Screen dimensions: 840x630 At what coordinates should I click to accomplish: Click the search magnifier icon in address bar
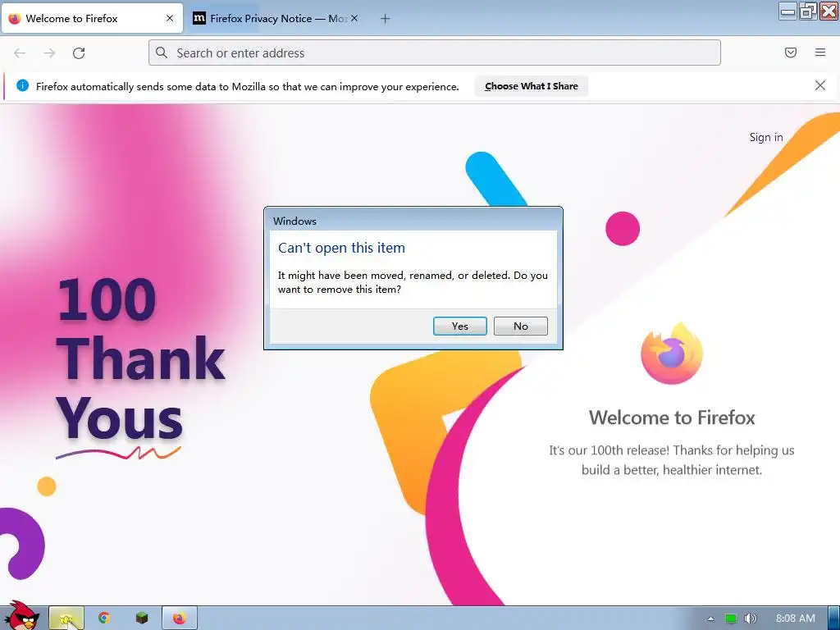[162, 52]
